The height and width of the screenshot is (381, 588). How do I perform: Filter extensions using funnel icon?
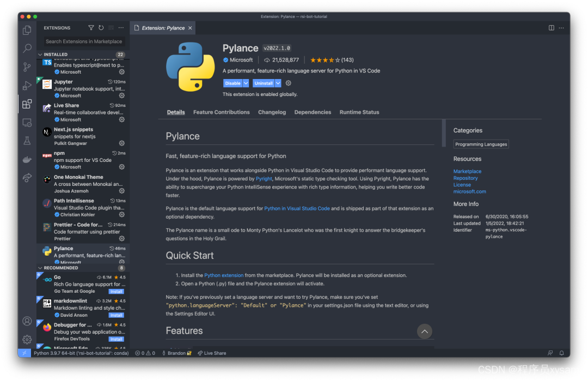click(x=91, y=28)
